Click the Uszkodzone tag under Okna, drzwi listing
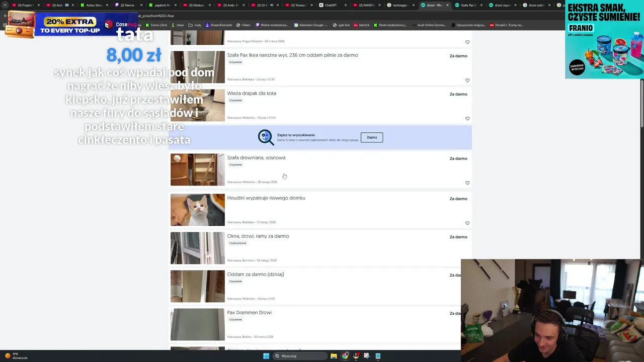Viewport: 644px width, 362px height. click(x=237, y=243)
